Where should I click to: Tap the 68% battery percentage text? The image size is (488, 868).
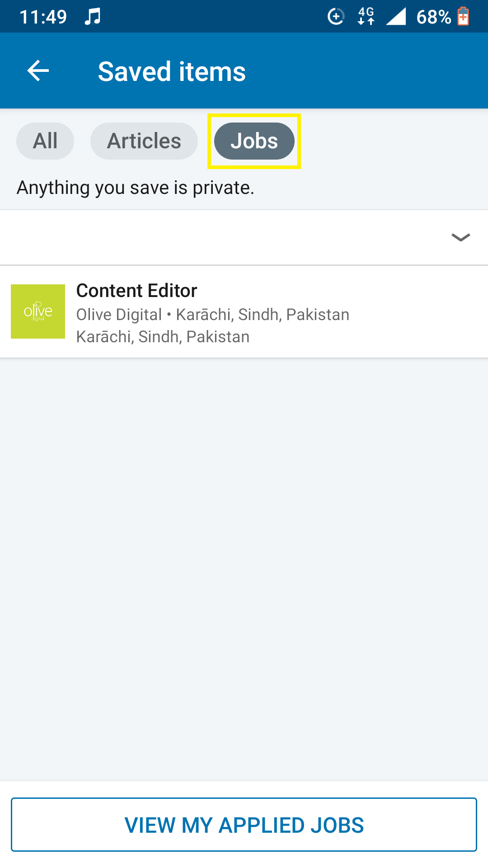click(x=434, y=17)
